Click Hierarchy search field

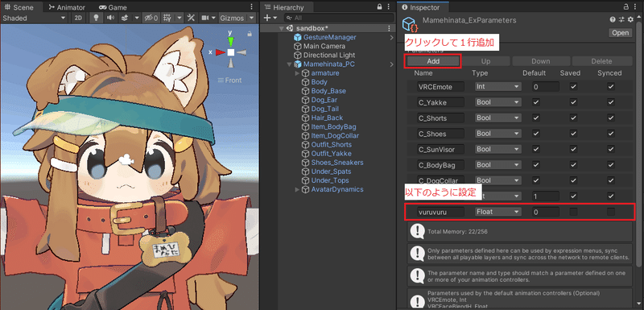339,18
